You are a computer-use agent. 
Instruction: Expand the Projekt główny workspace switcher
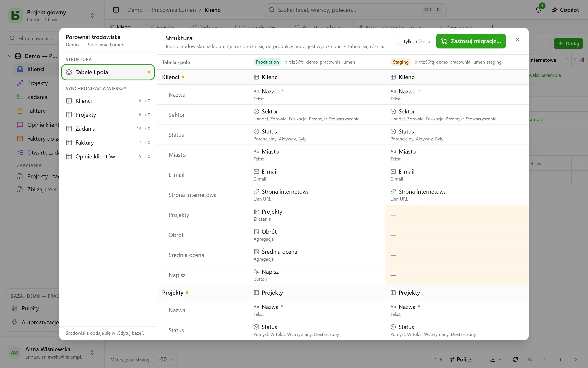coord(92,16)
